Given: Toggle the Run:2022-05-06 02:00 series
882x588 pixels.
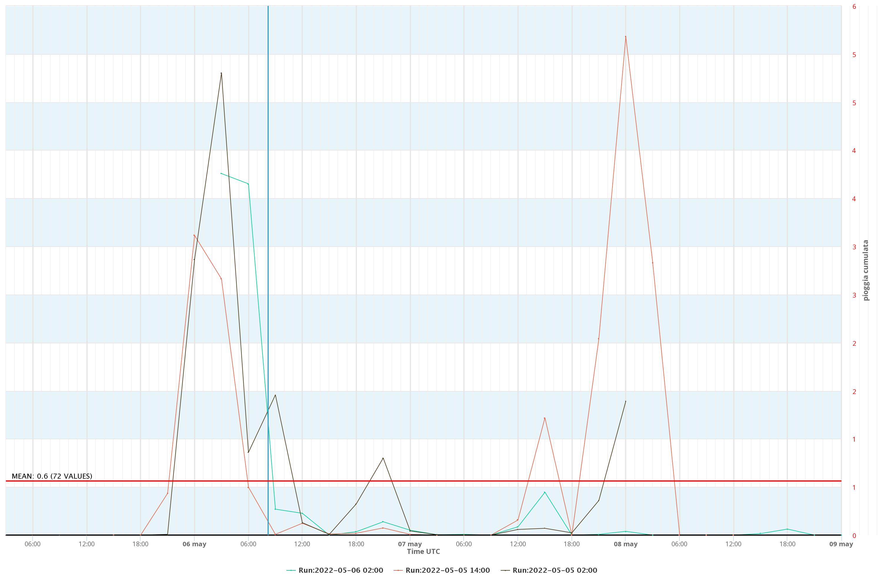Looking at the screenshot, I should point(340,570).
